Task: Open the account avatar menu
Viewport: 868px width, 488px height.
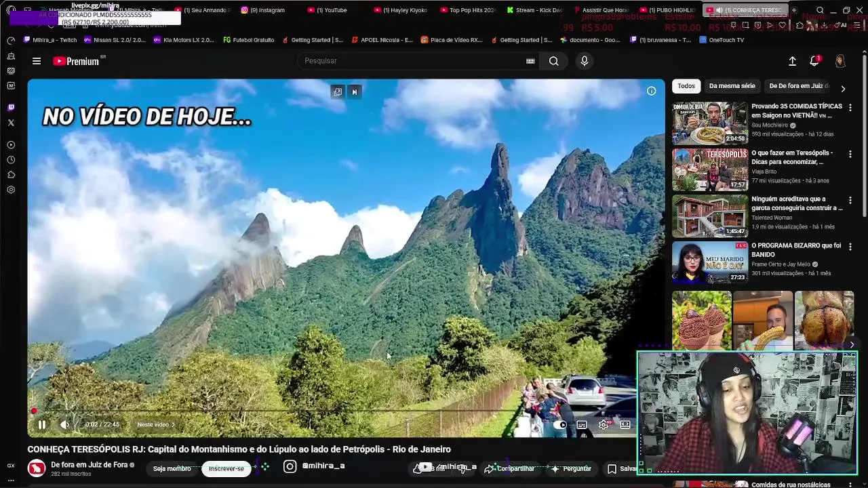Action: 840,61
